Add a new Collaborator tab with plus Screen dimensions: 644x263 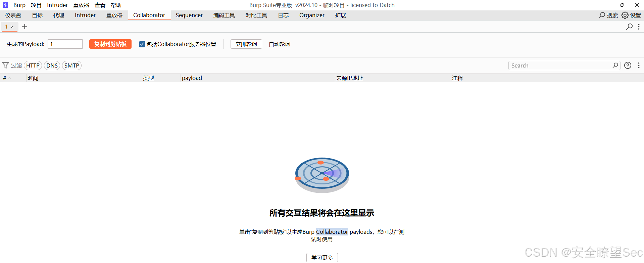(24, 27)
